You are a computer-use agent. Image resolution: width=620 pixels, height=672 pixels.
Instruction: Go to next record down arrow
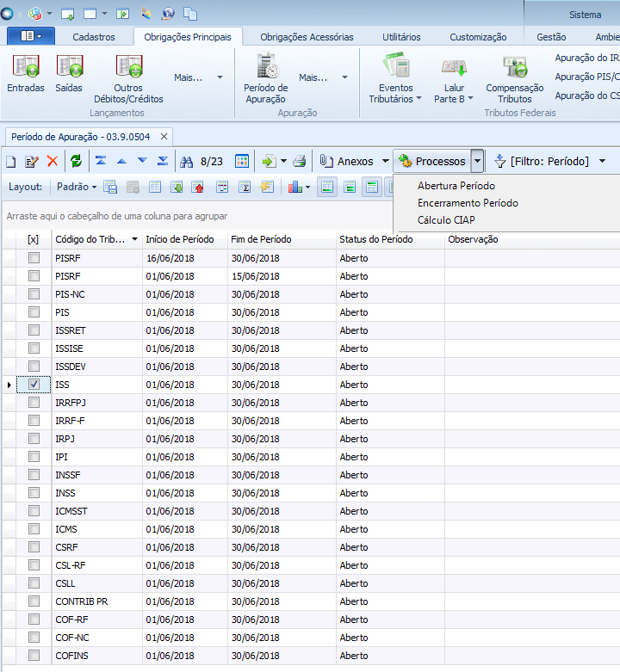point(142,161)
